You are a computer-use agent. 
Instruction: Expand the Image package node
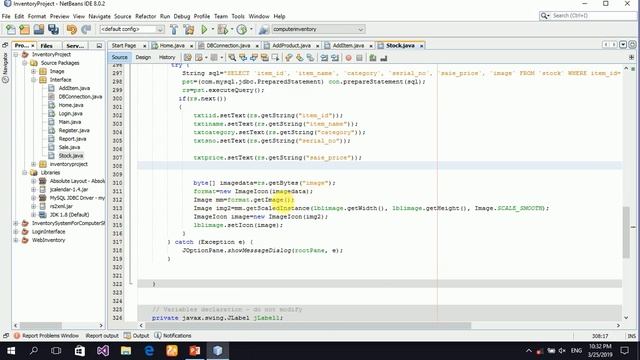tap(33, 71)
